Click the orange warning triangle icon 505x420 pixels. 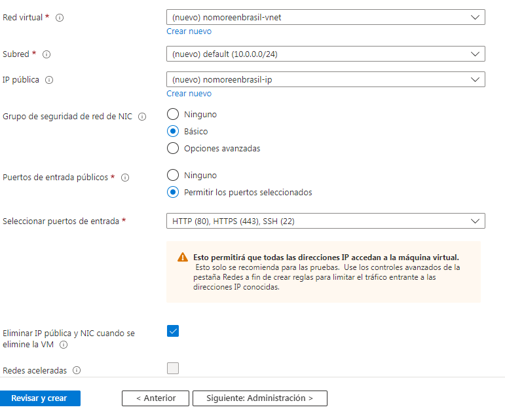[x=183, y=257]
